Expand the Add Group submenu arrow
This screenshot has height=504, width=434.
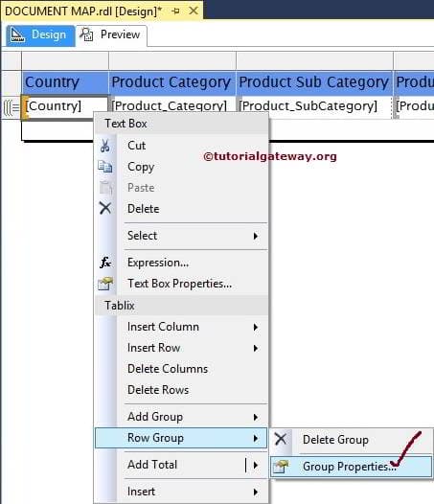(x=256, y=417)
